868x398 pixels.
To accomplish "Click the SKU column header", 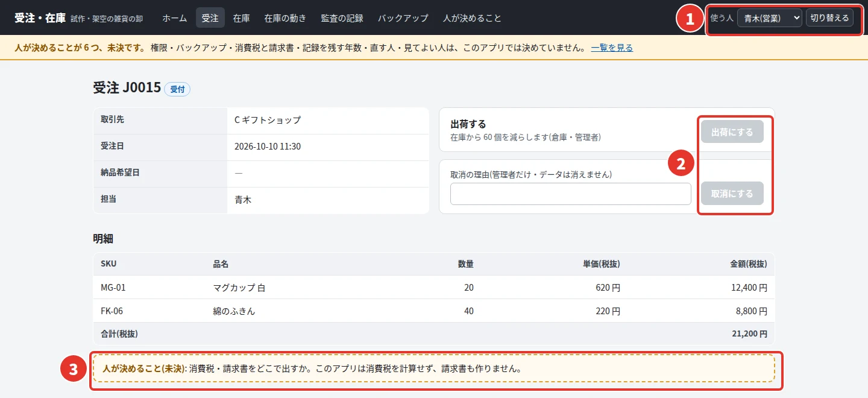I will pyautogui.click(x=108, y=264).
